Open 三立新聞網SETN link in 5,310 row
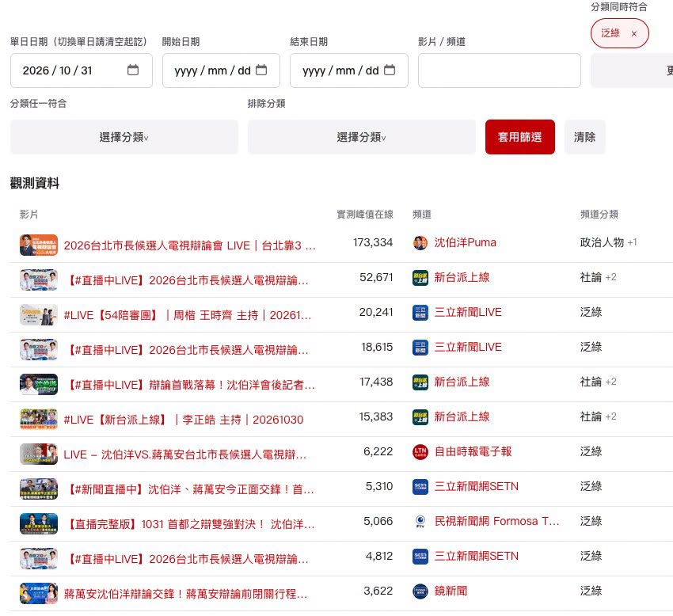The height and width of the screenshot is (616, 673). [x=477, y=486]
